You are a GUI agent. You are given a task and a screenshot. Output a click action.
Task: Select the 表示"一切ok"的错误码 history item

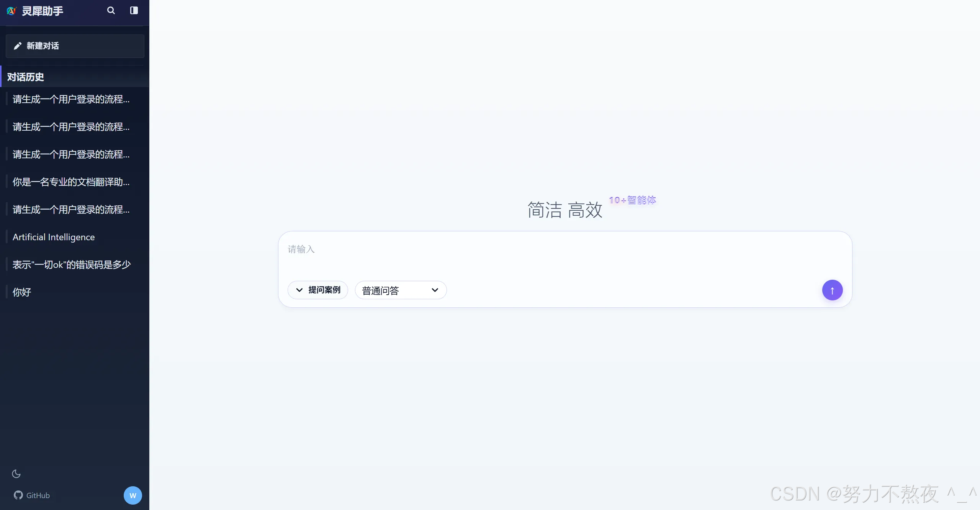[x=71, y=264]
